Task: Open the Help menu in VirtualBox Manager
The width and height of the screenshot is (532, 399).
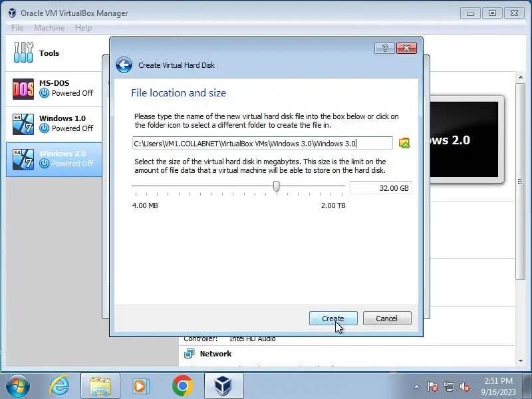Action: point(83,28)
